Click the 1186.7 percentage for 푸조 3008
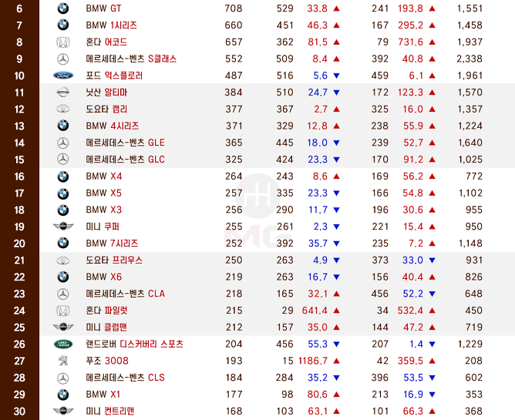The width and height of the screenshot is (515, 420). coord(313,361)
